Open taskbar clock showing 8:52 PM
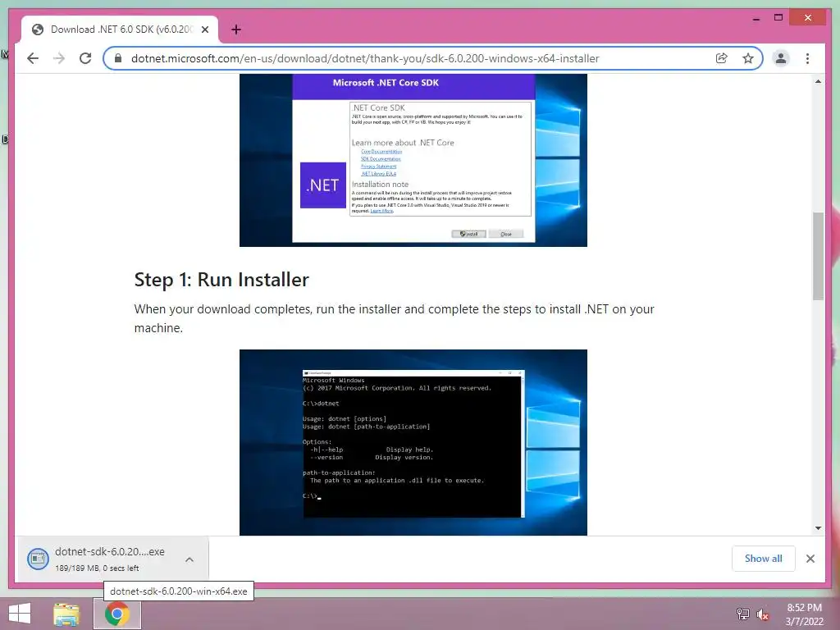Image resolution: width=840 pixels, height=630 pixels. point(804,614)
